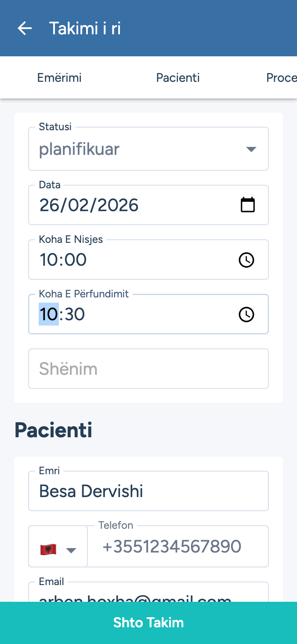This screenshot has width=297, height=644.
Task: Tap the back arrow in header
Action: coord(25,29)
